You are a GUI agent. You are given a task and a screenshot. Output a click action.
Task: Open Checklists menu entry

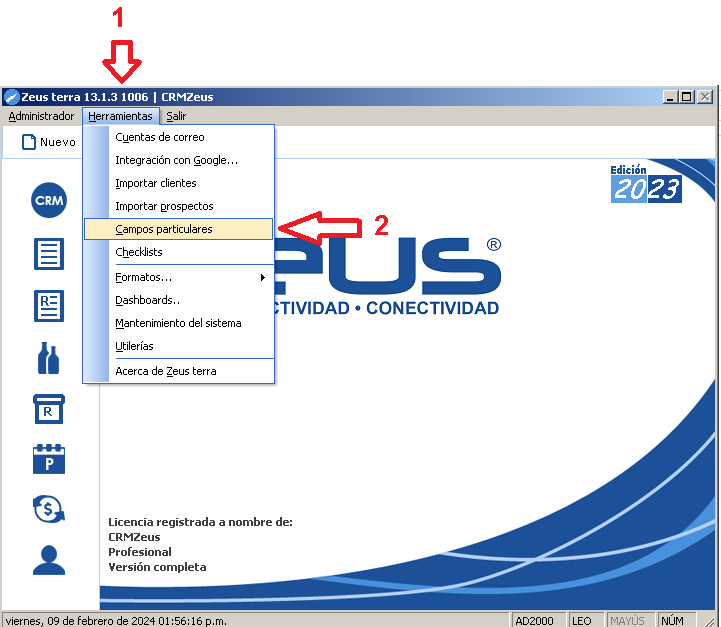(x=179, y=252)
